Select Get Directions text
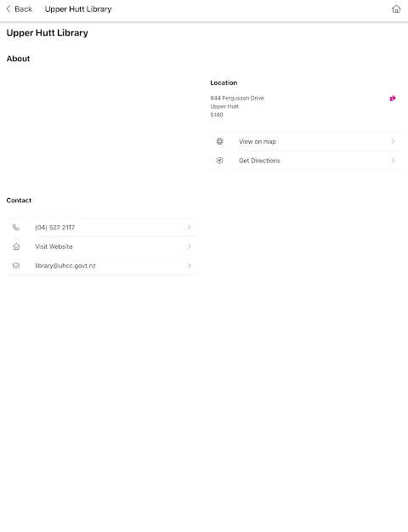Screen dimensions: 408x532 click(x=259, y=161)
